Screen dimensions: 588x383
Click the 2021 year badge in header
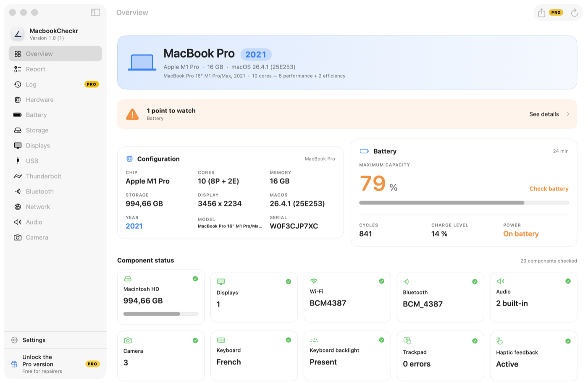pyautogui.click(x=256, y=54)
